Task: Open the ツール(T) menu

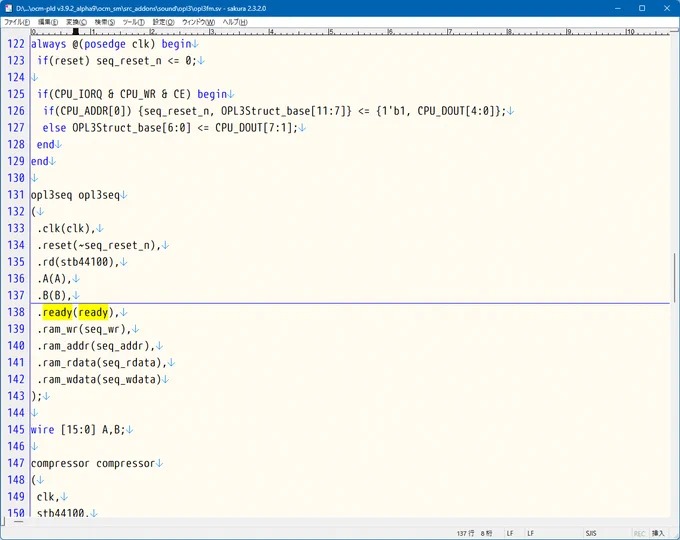Action: point(134,22)
